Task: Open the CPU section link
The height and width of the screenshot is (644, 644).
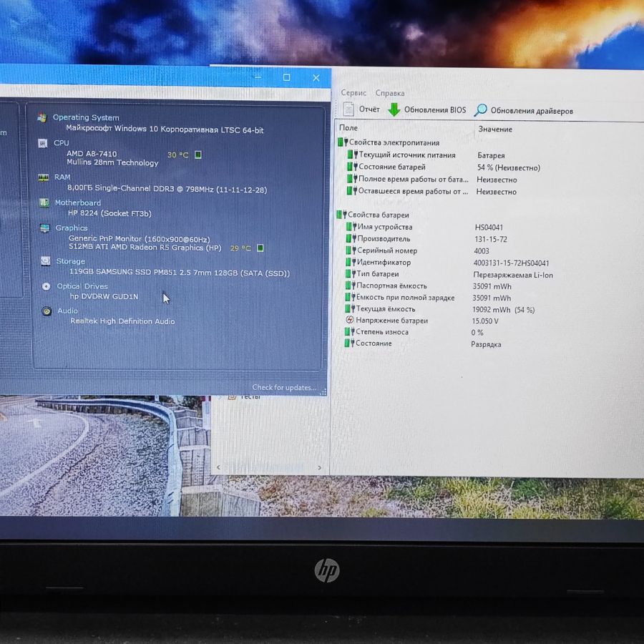Action: (62, 143)
